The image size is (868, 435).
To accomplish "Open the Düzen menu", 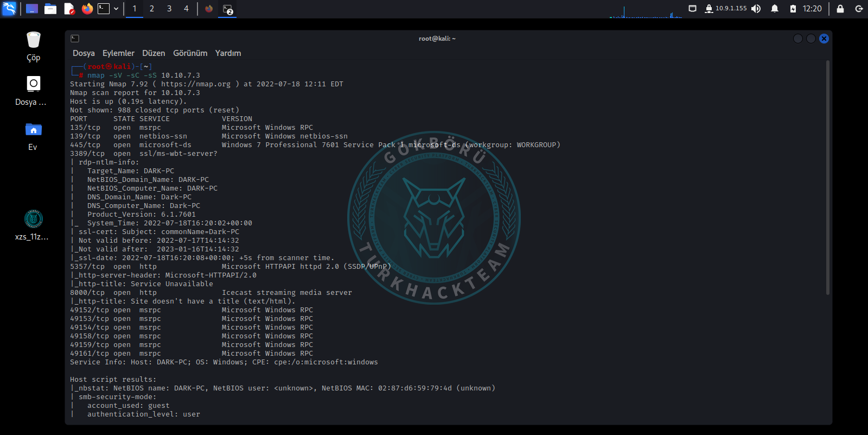I will pyautogui.click(x=154, y=53).
